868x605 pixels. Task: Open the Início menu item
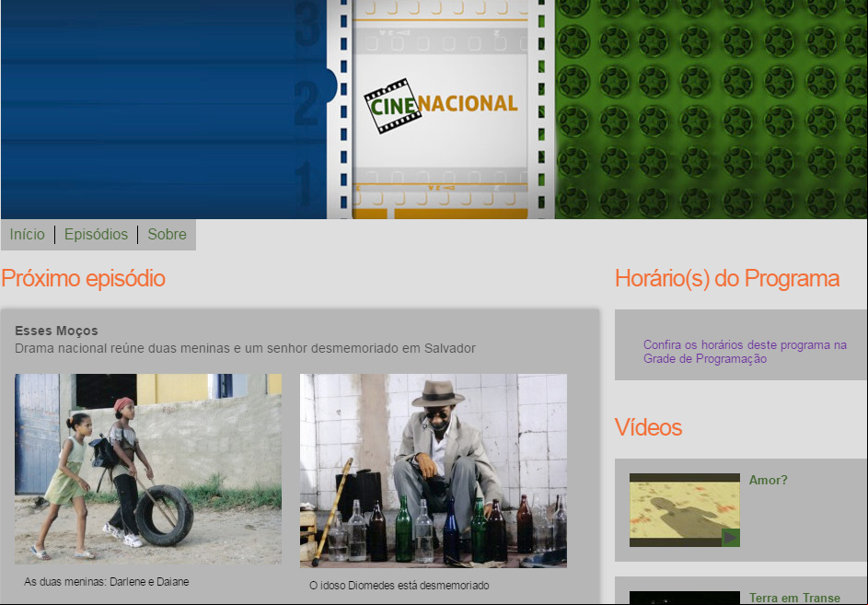click(27, 234)
